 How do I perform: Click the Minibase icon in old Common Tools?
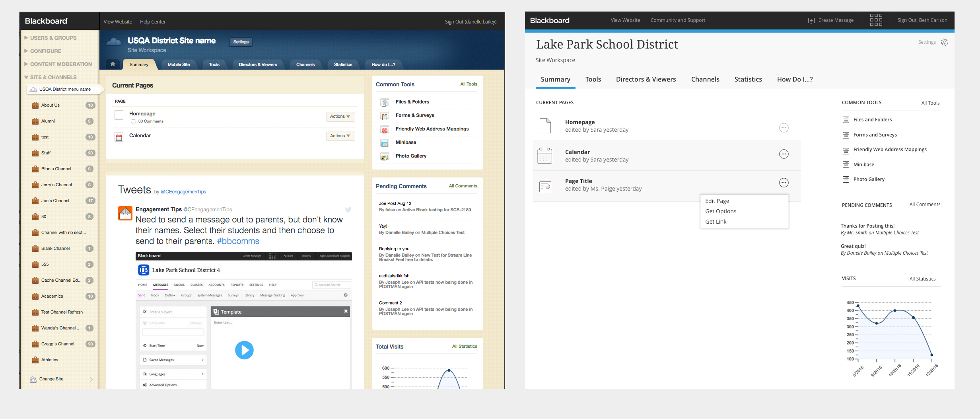click(385, 143)
